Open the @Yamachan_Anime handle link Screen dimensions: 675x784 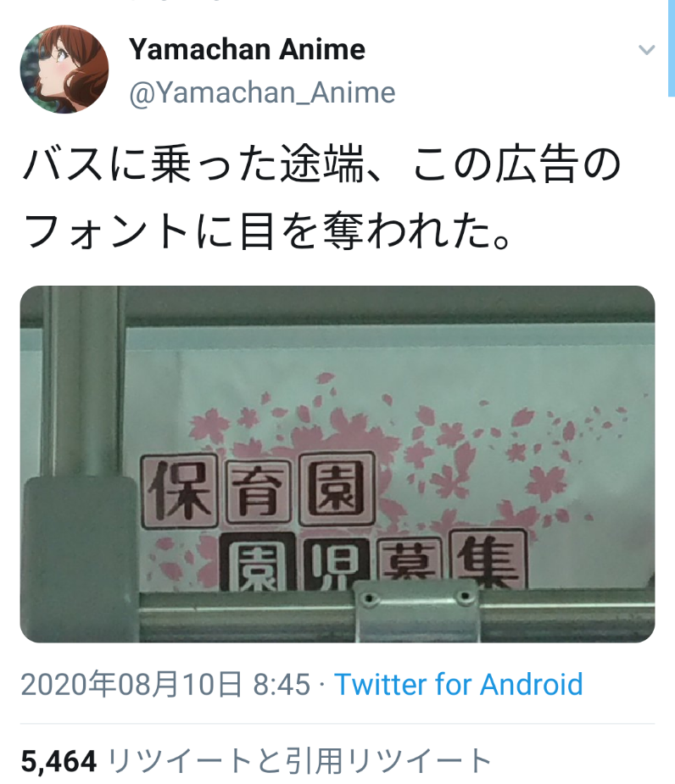(x=262, y=93)
